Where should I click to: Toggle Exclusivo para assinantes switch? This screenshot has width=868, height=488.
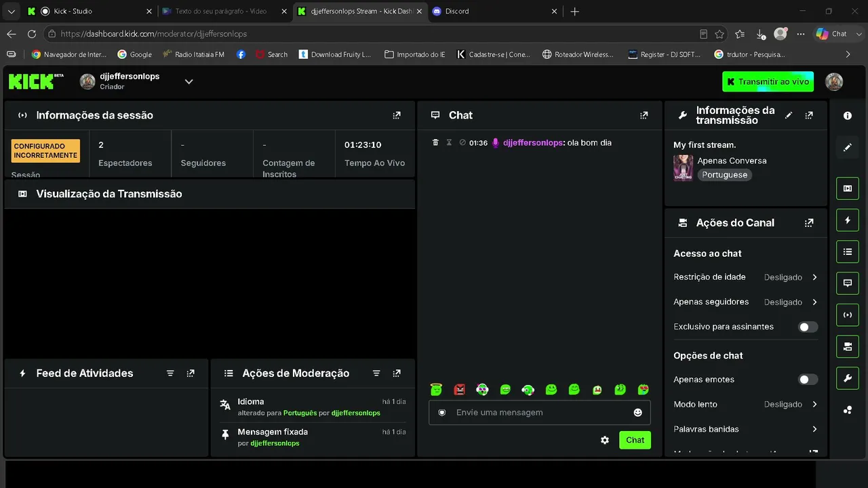coord(808,327)
